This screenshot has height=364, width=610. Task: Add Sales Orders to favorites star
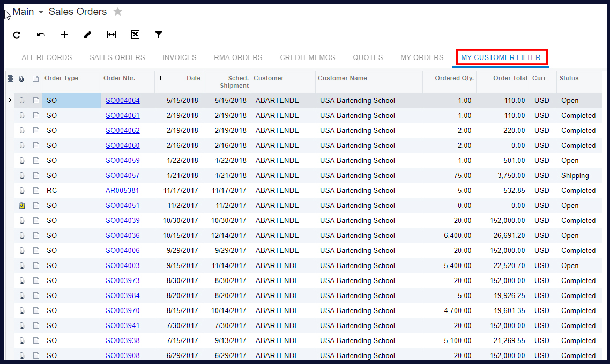[x=118, y=12]
